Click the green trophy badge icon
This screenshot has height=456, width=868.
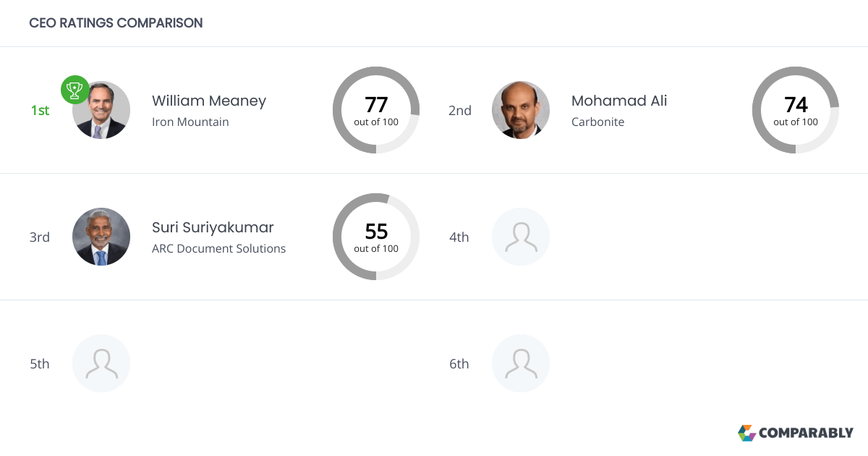coord(75,90)
